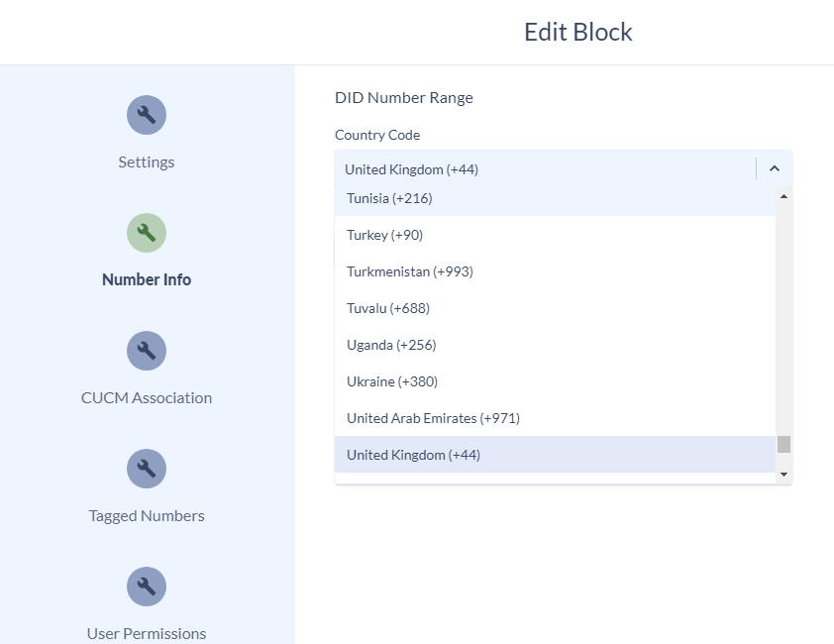Open the CUCM Association wrench icon
Image resolution: width=834 pixels, height=644 pixels.
tap(147, 351)
